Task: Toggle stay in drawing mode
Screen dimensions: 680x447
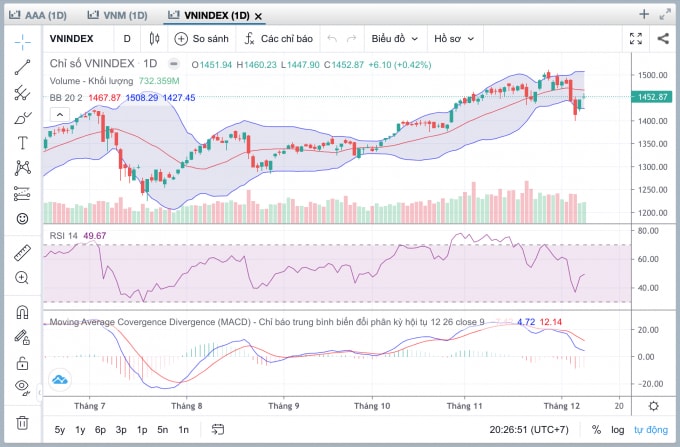Action: click(x=23, y=337)
